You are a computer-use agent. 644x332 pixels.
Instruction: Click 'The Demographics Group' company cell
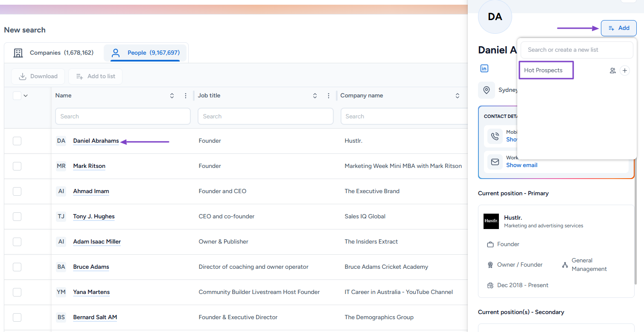coord(379,317)
